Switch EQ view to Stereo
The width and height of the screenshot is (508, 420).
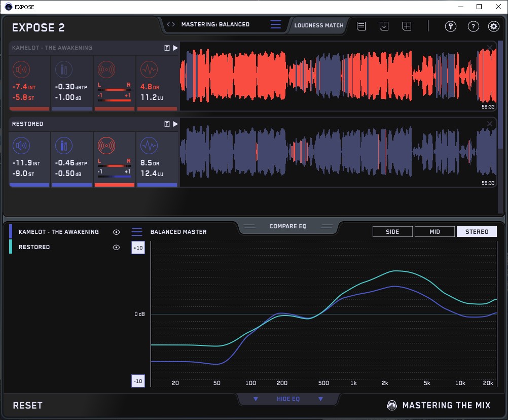click(477, 232)
